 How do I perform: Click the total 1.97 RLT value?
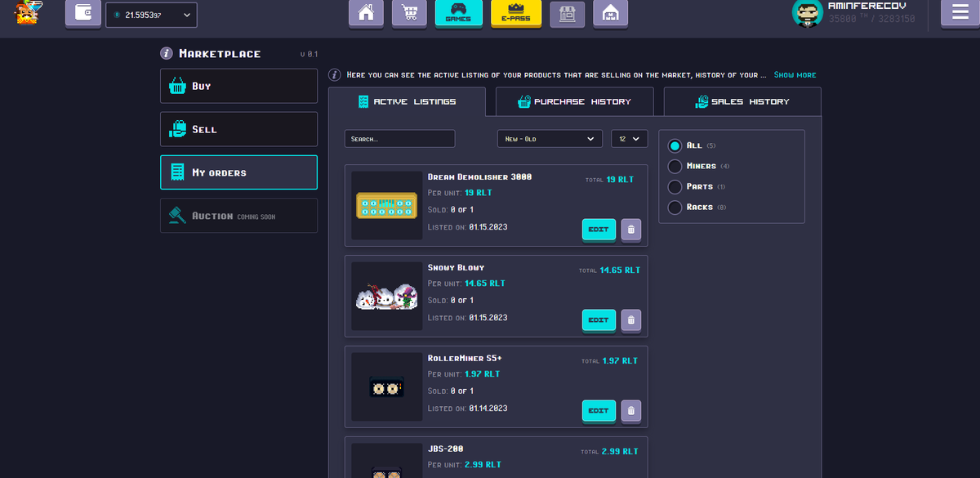pos(620,360)
